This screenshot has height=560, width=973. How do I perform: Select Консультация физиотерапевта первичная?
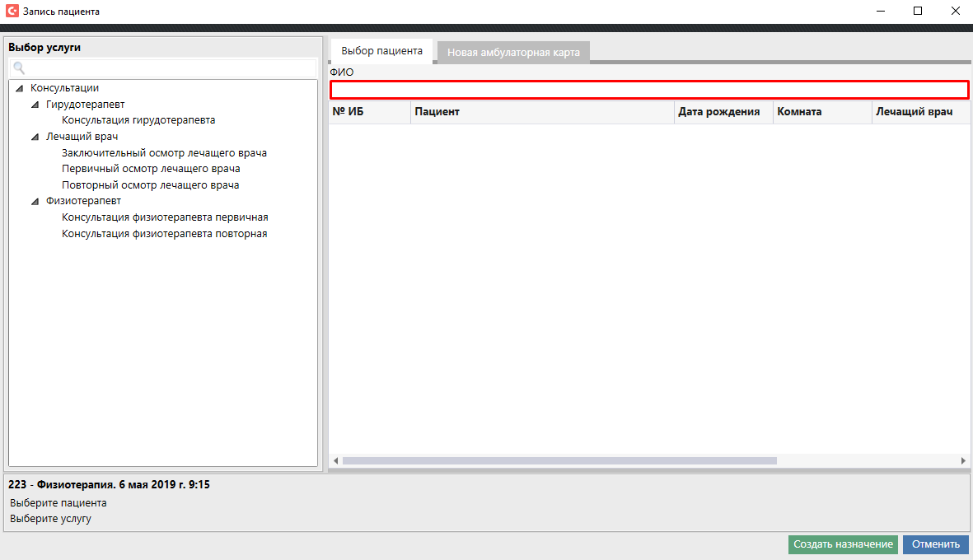coord(165,217)
